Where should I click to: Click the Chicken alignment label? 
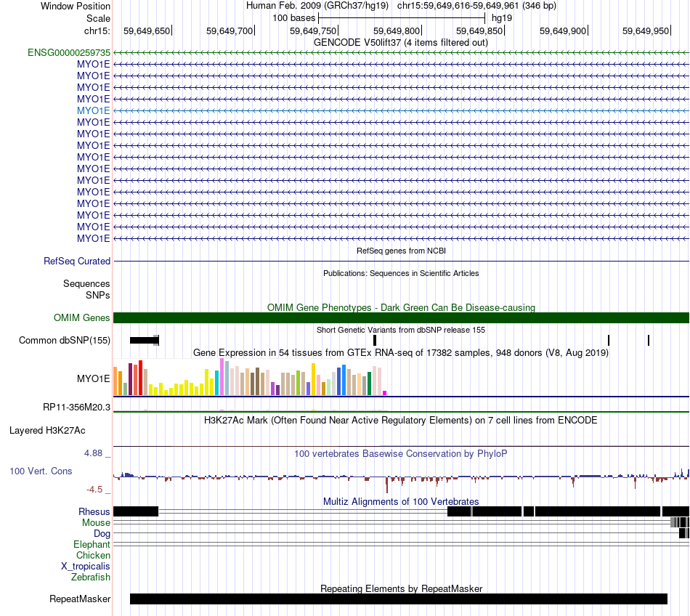[x=93, y=556]
